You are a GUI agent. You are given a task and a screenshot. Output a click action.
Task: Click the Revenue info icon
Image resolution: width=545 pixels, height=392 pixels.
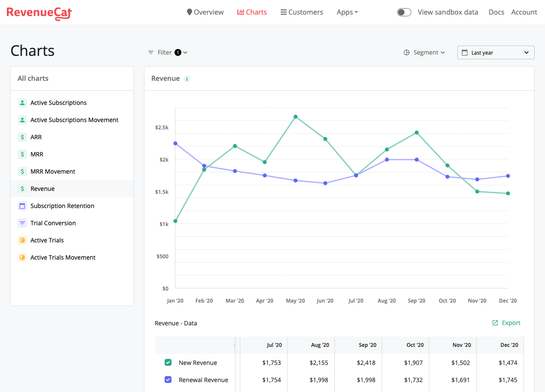187,79
